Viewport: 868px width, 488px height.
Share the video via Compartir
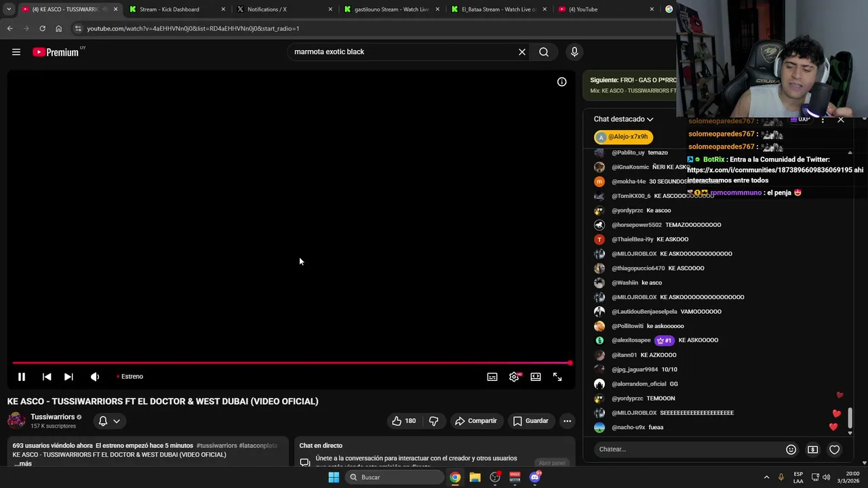coord(476,421)
